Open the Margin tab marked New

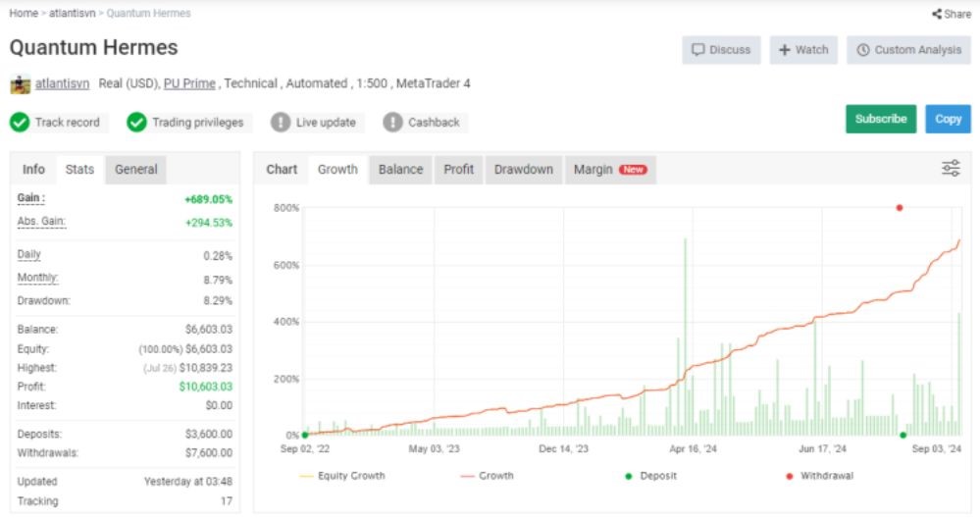pyautogui.click(x=608, y=169)
